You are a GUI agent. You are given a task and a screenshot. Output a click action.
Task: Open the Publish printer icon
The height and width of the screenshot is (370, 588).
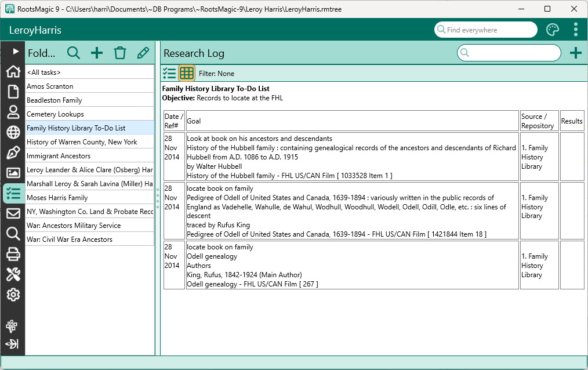13,253
